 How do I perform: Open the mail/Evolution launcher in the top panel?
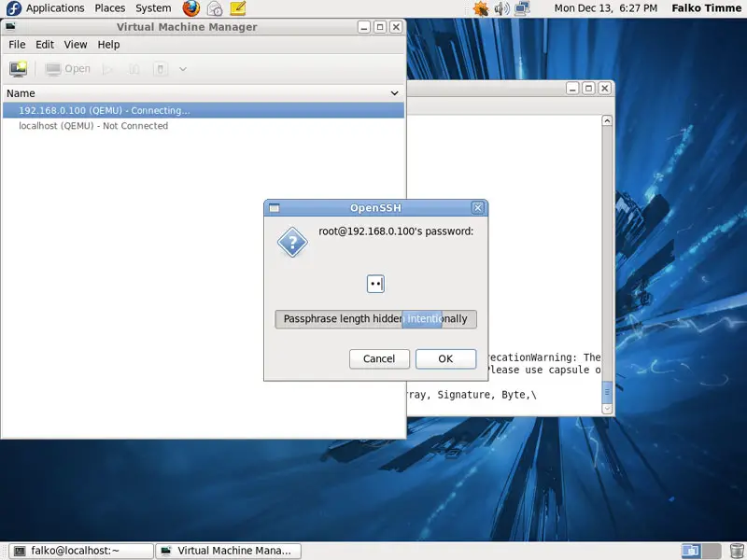pyautogui.click(x=215, y=8)
